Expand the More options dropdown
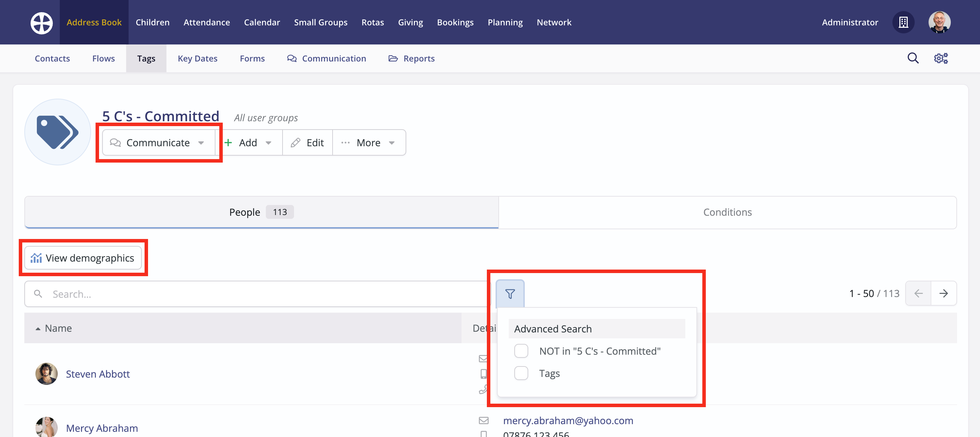 click(x=368, y=143)
